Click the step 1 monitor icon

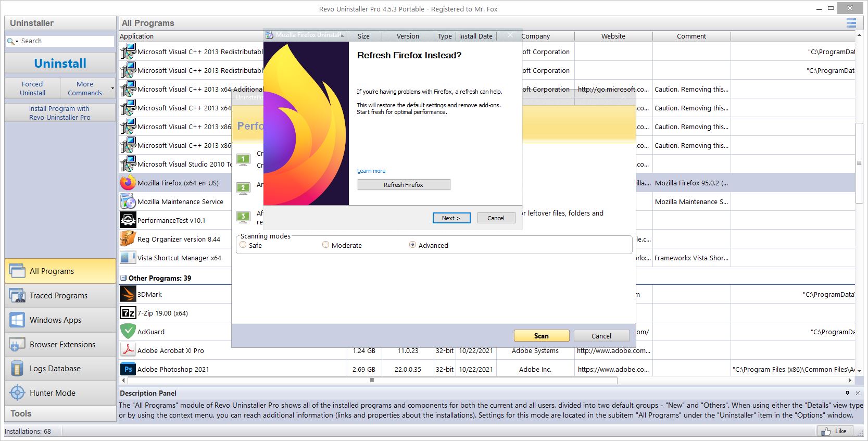click(x=243, y=159)
